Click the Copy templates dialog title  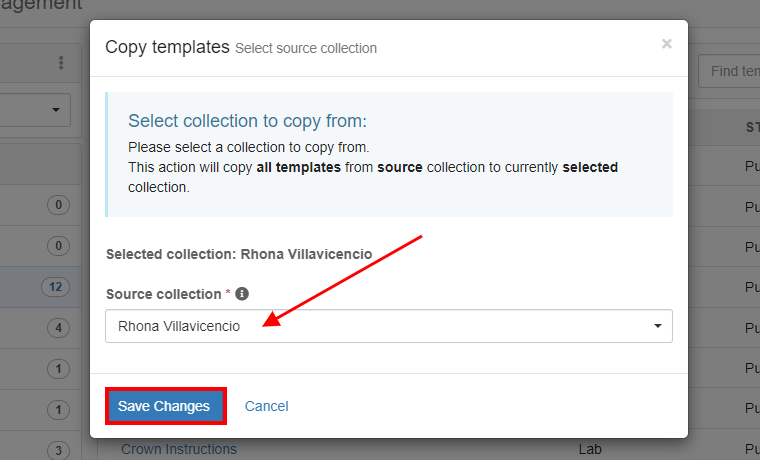point(167,47)
